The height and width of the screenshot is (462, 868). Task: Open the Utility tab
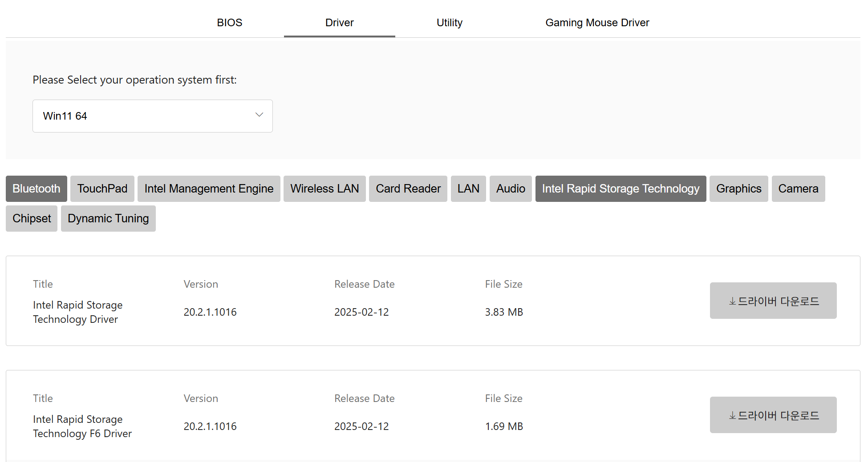pos(449,23)
